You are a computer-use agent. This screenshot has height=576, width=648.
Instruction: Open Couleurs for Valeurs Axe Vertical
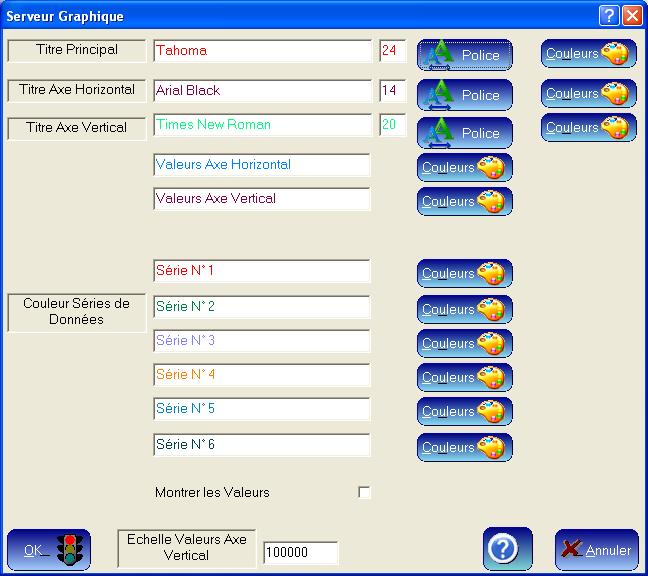tap(464, 201)
